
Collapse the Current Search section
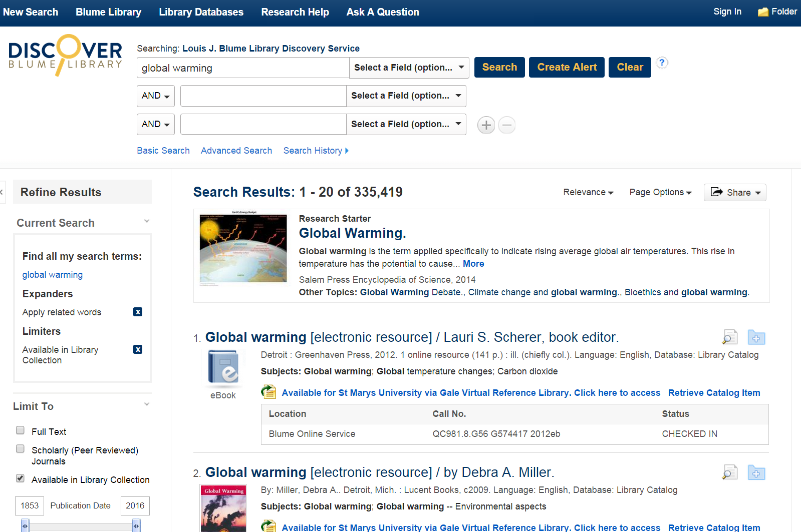click(x=147, y=221)
